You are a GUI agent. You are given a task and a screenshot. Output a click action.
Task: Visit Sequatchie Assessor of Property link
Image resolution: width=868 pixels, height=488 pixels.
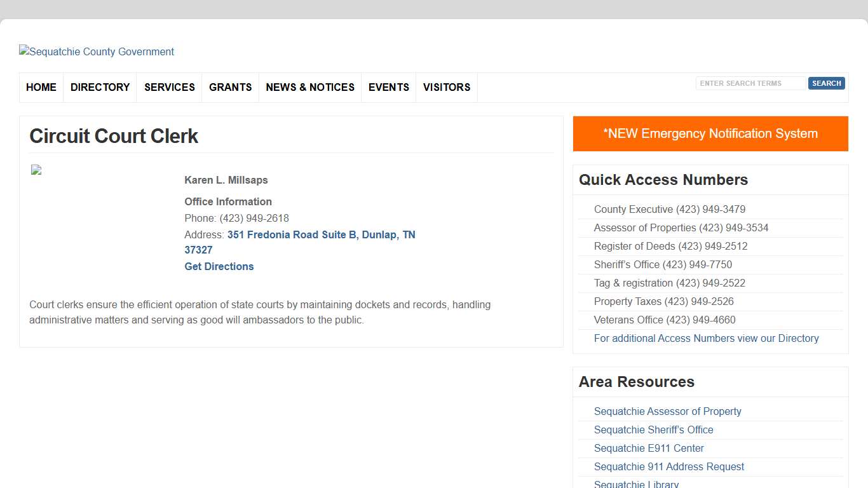667,412
